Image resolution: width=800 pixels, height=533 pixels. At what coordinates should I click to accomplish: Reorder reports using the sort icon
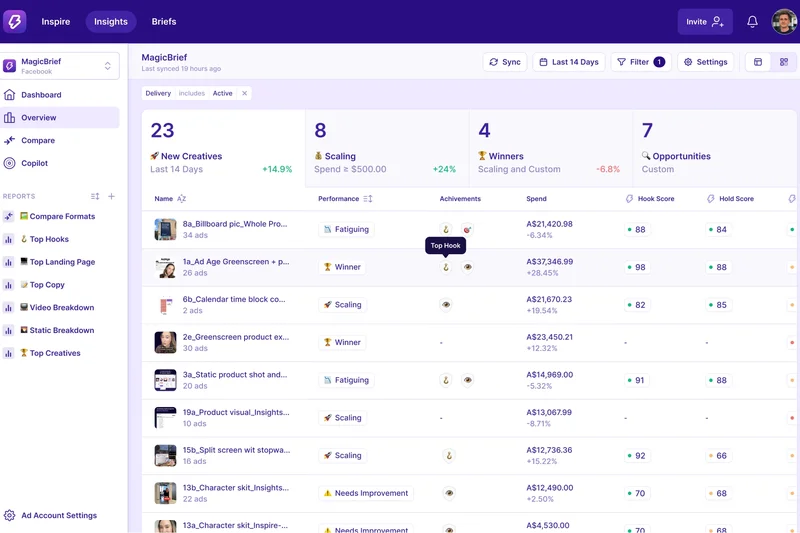pyautogui.click(x=95, y=197)
